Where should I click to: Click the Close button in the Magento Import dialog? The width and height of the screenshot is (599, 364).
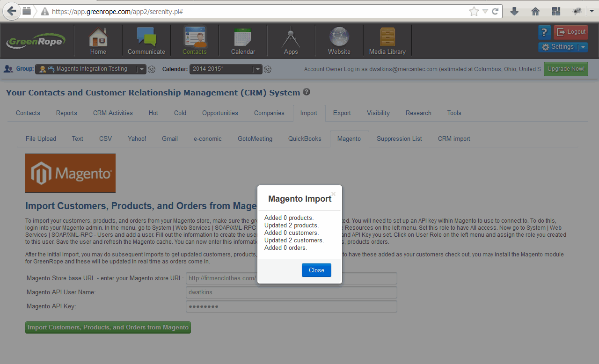[x=316, y=270]
